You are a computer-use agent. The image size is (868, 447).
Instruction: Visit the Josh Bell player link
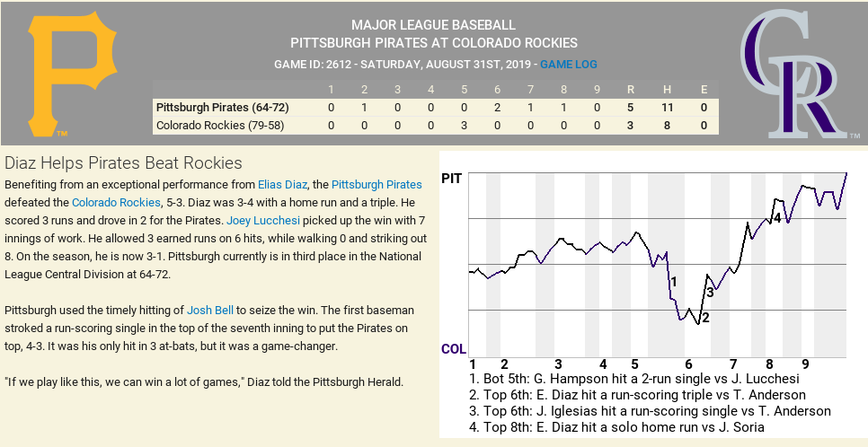210,310
